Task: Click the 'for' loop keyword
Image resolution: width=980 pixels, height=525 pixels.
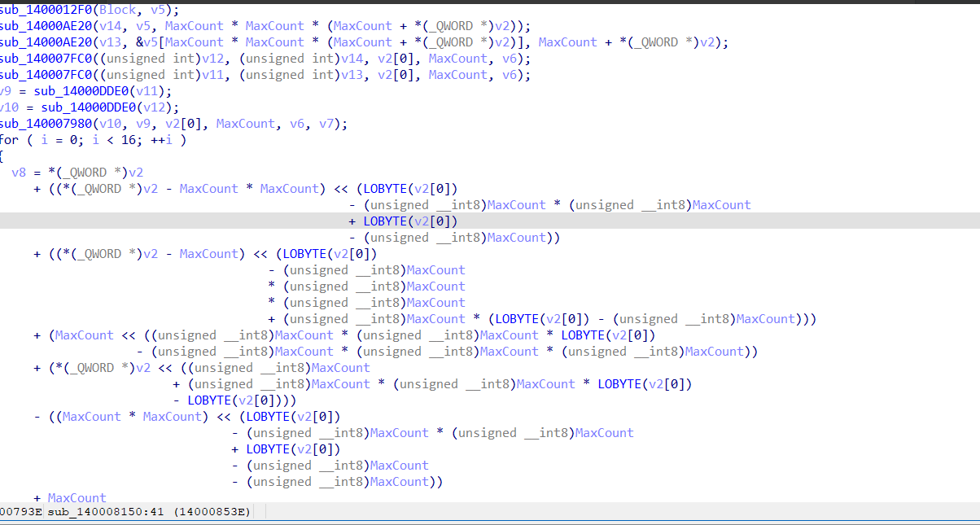Action: [10, 140]
